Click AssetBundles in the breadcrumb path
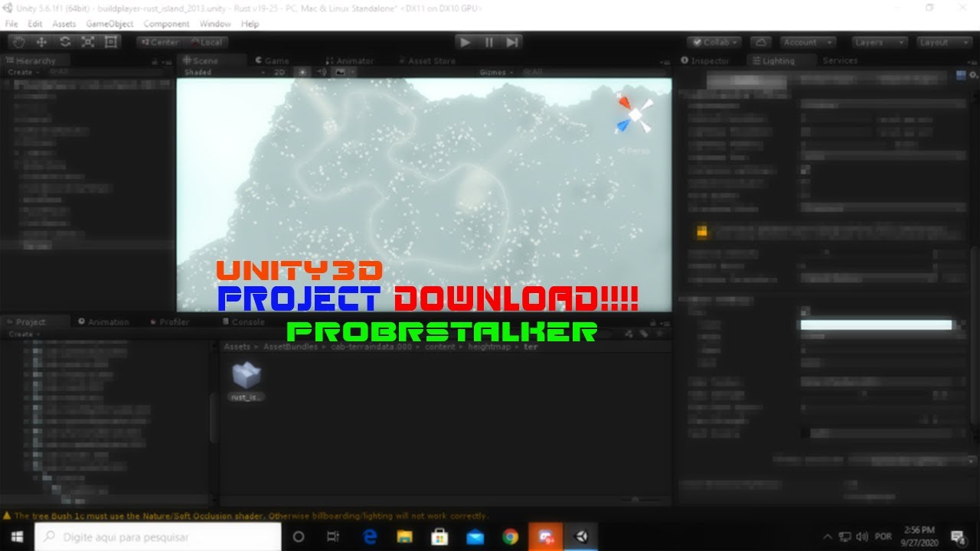Screen dimensions: 980x551 (x=291, y=347)
